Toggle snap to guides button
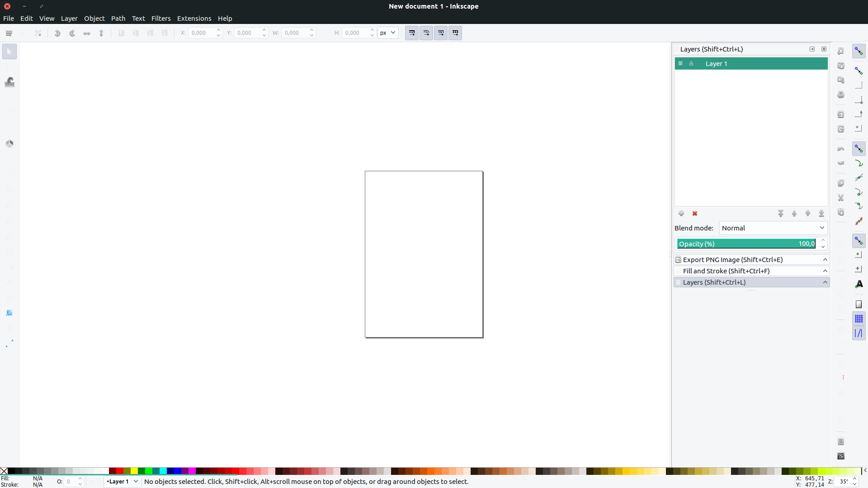This screenshot has width=868, height=488. 859,333
